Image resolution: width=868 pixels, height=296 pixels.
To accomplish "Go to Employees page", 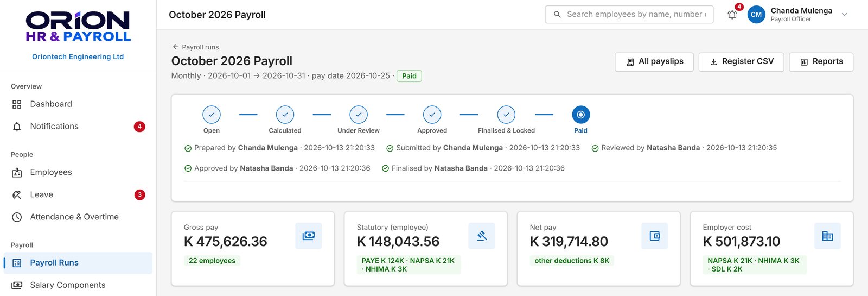I will [78, 172].
